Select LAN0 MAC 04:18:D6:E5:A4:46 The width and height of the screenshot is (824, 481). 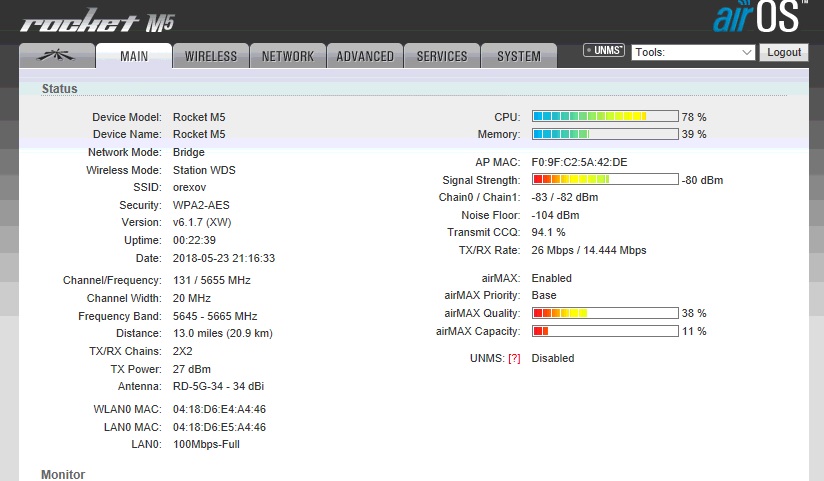click(219, 427)
